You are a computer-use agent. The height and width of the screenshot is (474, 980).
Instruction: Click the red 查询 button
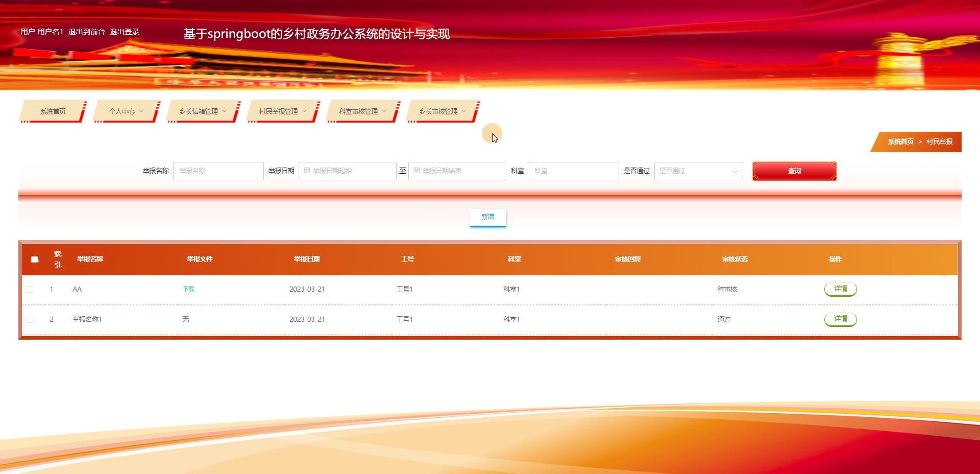[x=794, y=171]
